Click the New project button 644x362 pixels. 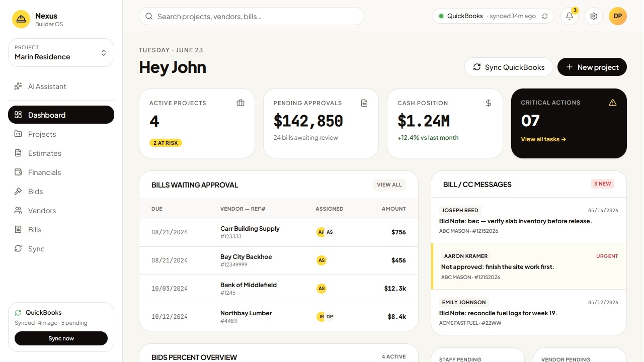(592, 67)
